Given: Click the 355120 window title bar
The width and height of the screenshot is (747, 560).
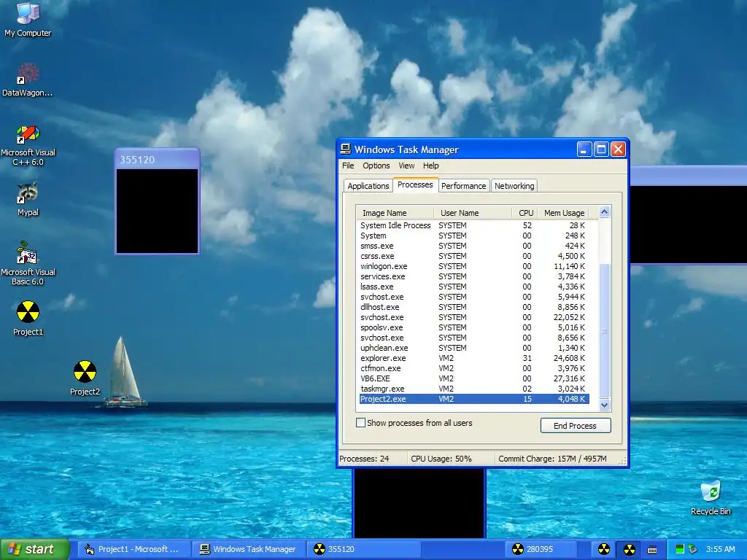Looking at the screenshot, I should tap(158, 160).
